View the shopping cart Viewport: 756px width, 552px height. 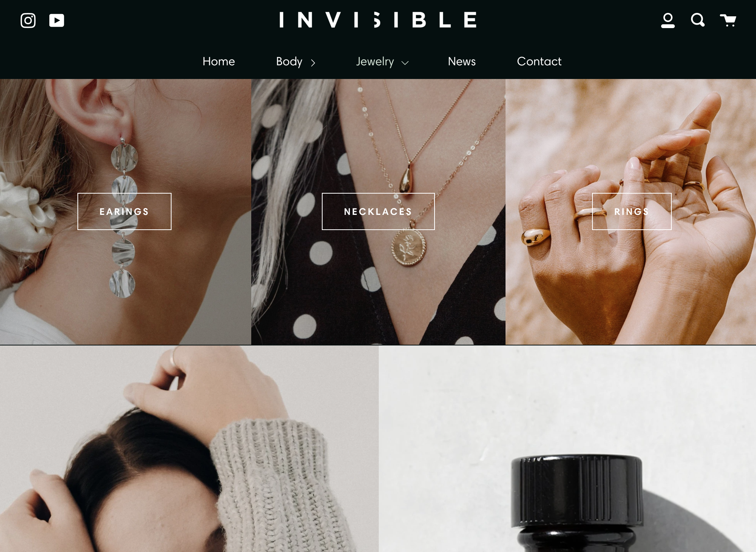click(728, 20)
